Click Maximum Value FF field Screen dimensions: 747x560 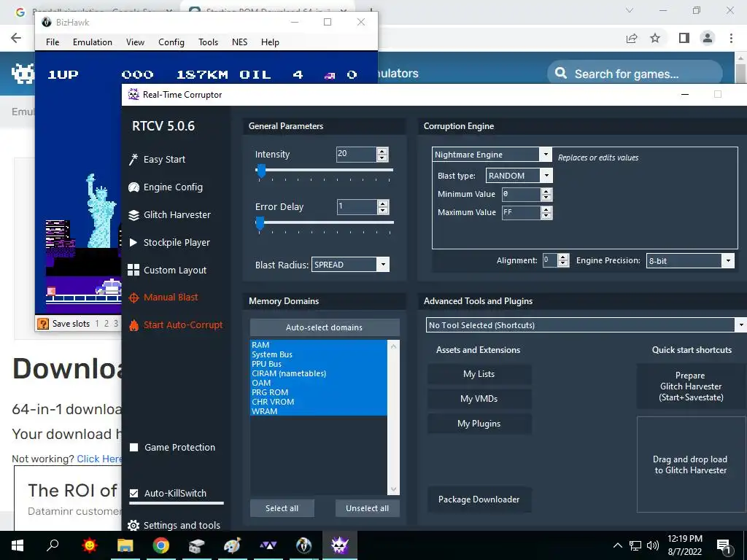click(x=521, y=212)
